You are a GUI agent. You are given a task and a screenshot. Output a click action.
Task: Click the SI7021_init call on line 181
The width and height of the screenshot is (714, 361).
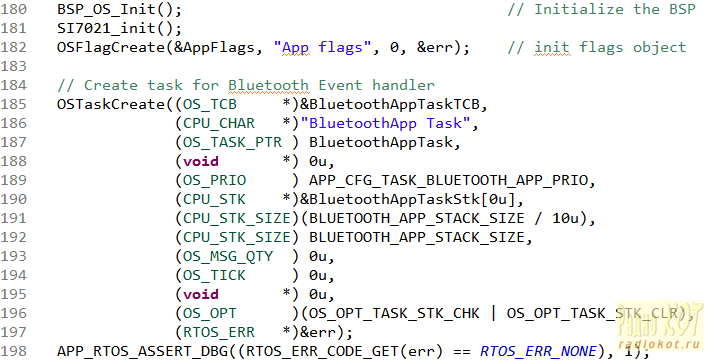click(x=119, y=29)
